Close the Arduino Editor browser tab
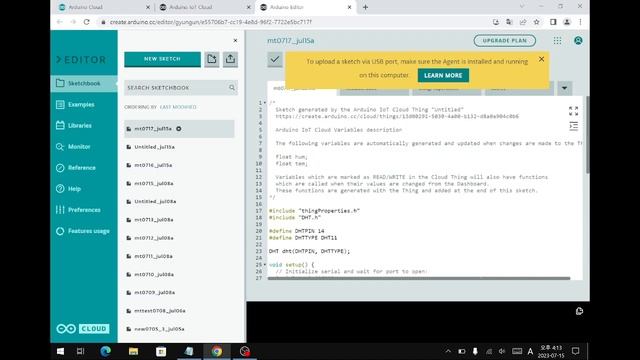This screenshot has height=360, width=640. point(349,7)
